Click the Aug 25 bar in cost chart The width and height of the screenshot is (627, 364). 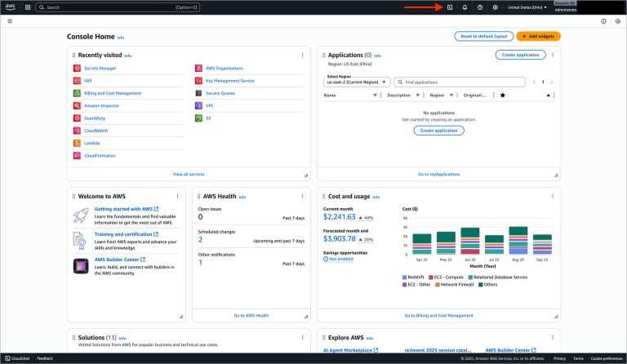pyautogui.click(x=518, y=241)
